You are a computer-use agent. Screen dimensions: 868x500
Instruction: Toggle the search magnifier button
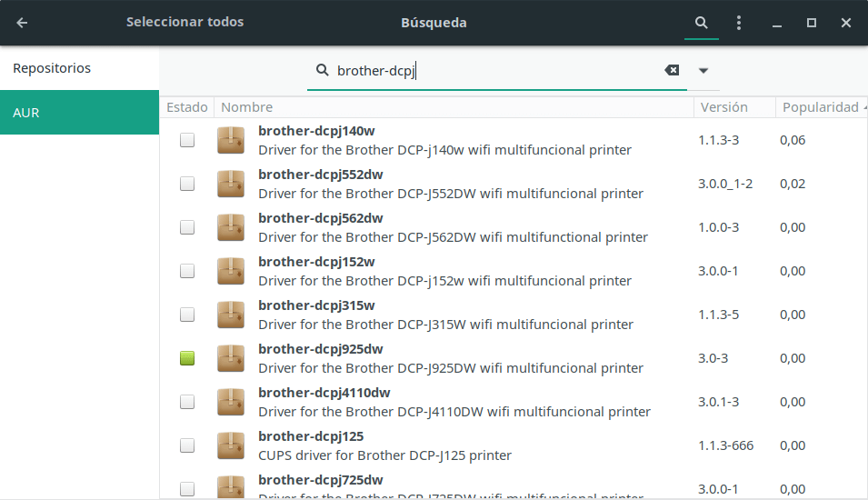(701, 23)
